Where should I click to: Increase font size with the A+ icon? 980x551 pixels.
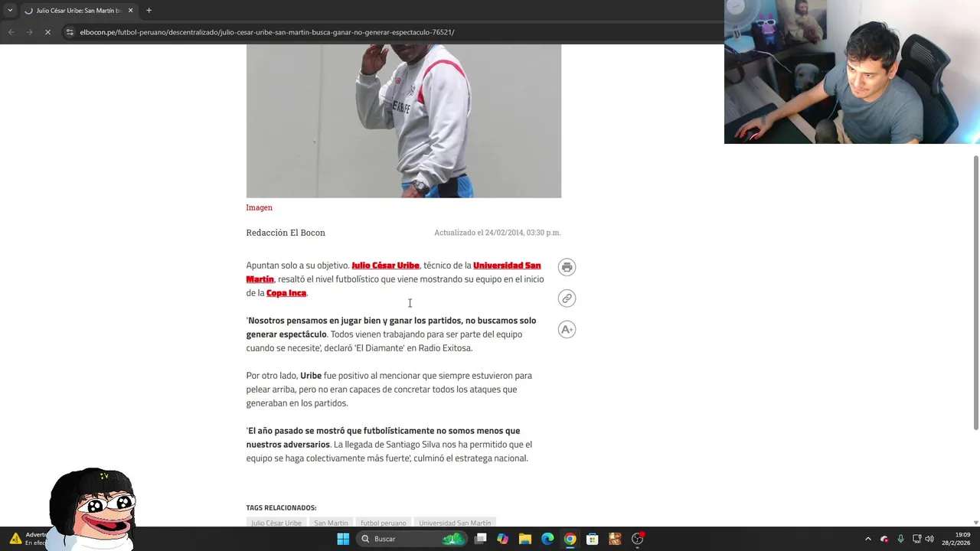pyautogui.click(x=567, y=330)
